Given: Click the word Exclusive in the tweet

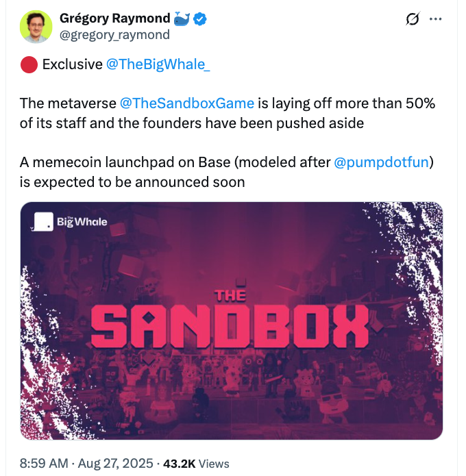Looking at the screenshot, I should click(x=72, y=64).
